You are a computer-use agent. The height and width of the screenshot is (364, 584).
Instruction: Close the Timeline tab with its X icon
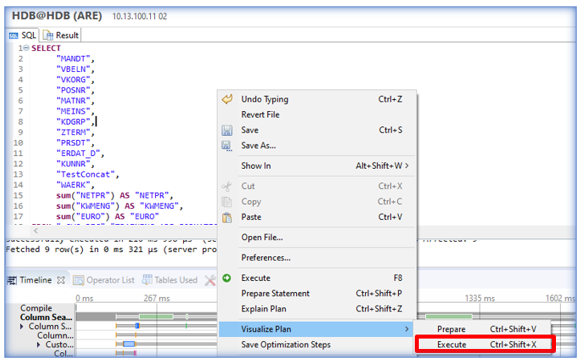coord(61,280)
